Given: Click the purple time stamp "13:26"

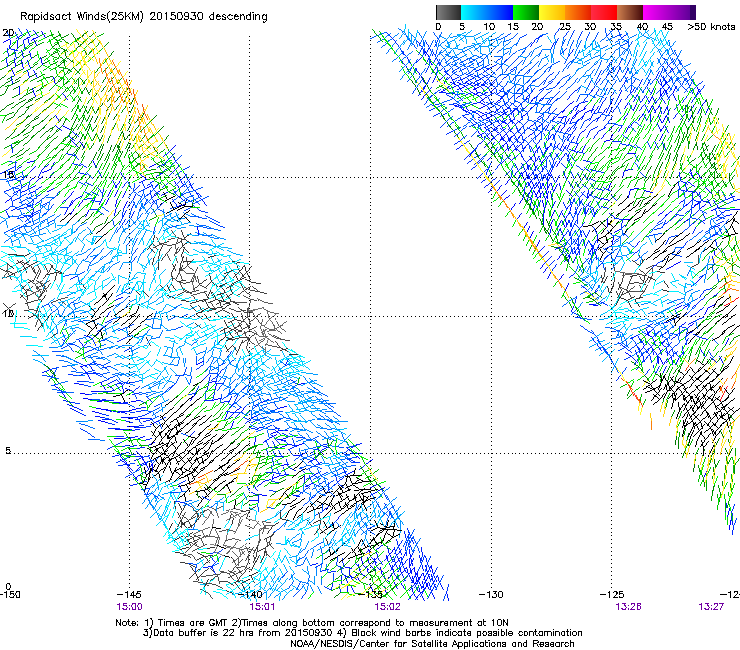Looking at the screenshot, I should click(x=629, y=607).
